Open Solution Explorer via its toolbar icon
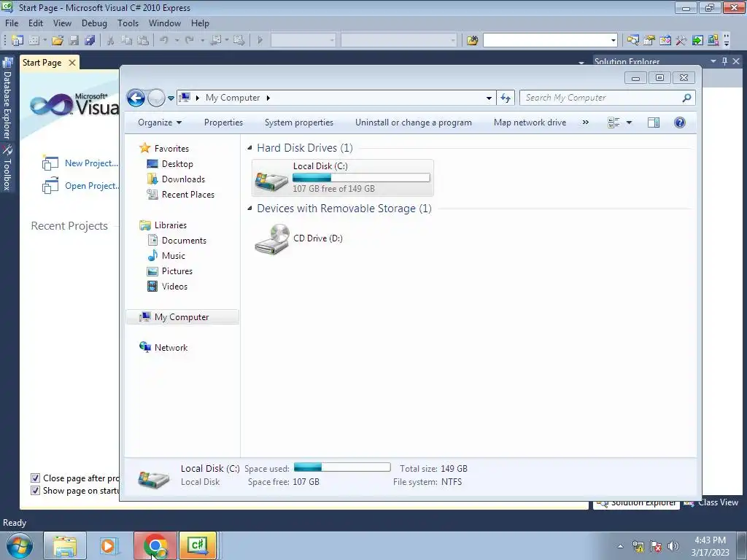Image resolution: width=747 pixels, height=560 pixels. pos(632,41)
